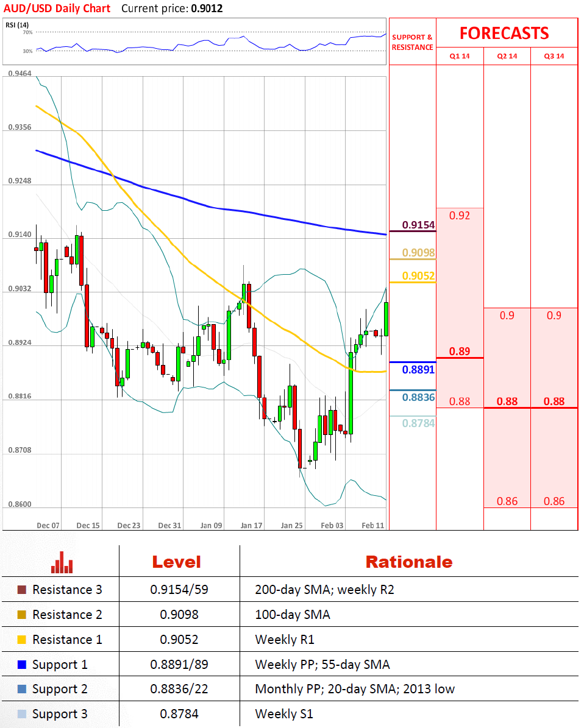Click the Feb 11 date axis label

[x=373, y=526]
